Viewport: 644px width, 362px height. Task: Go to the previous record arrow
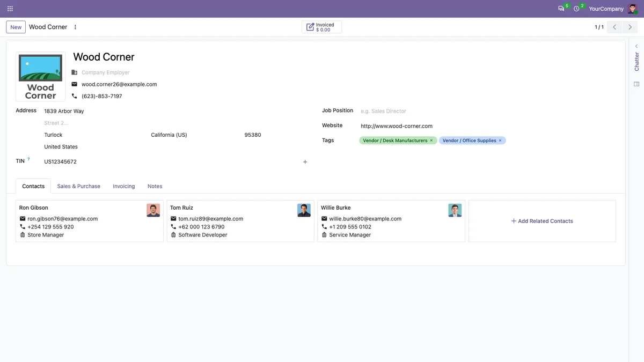614,27
